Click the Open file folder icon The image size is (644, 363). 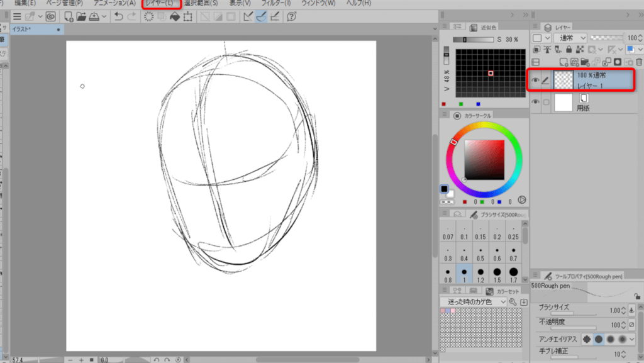click(x=81, y=16)
